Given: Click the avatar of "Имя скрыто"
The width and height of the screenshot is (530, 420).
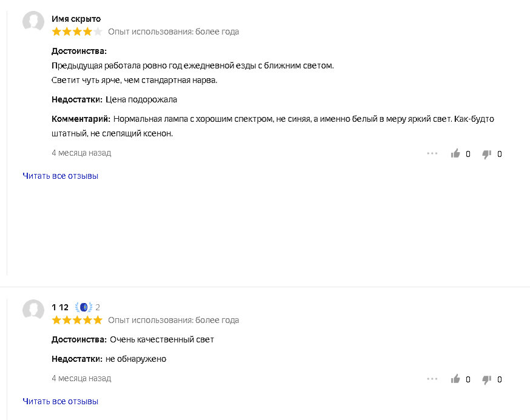Looking at the screenshot, I should tap(33, 22).
